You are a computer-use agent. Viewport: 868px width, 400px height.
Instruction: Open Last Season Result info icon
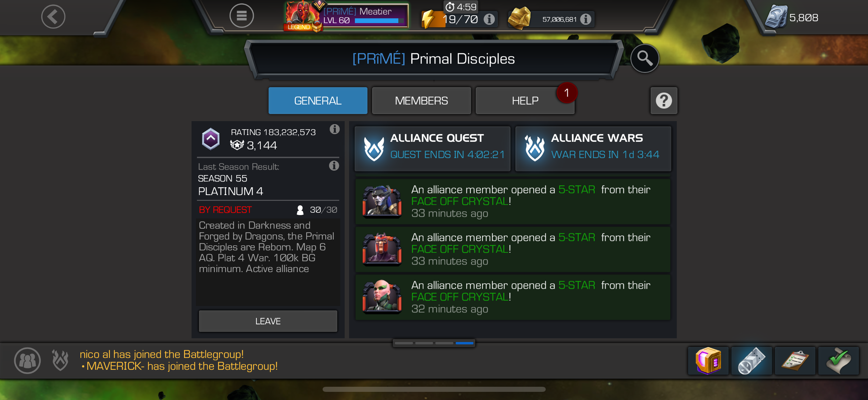pyautogui.click(x=334, y=166)
